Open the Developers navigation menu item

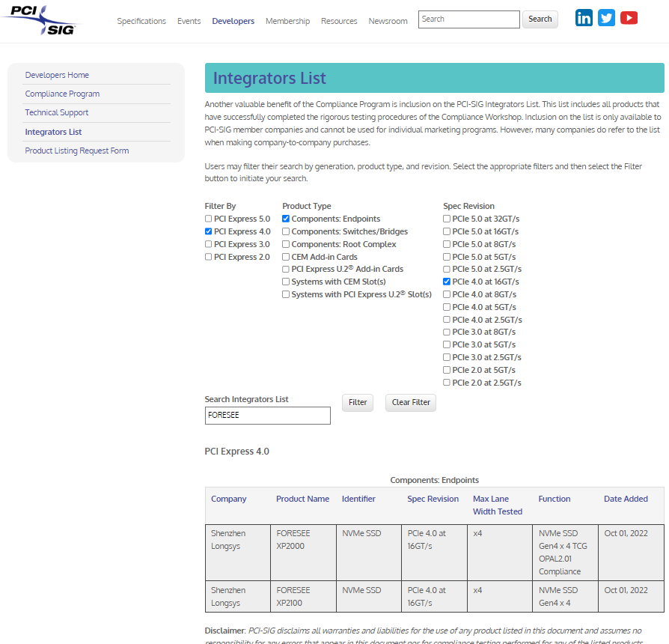(x=233, y=21)
